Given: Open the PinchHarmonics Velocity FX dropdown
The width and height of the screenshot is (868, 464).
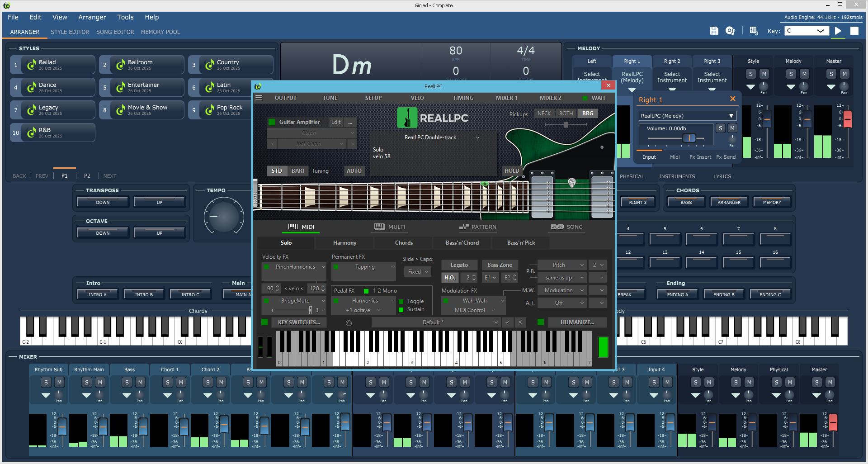Looking at the screenshot, I should pos(323,267).
